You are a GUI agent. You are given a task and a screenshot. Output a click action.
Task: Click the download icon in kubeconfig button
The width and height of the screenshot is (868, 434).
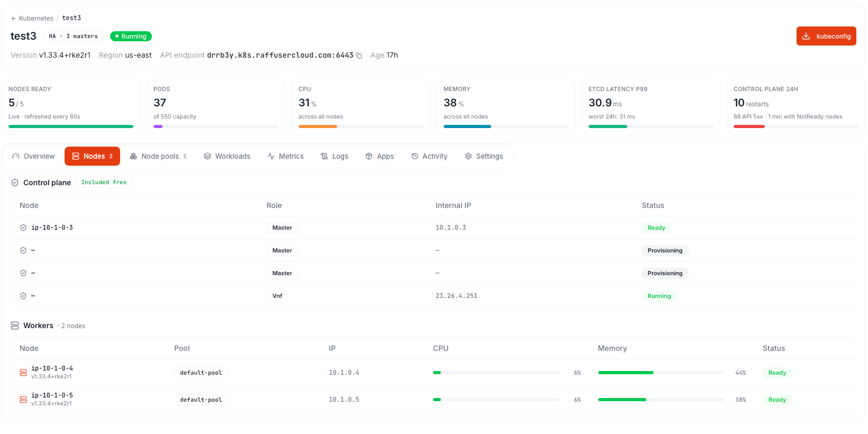point(806,36)
